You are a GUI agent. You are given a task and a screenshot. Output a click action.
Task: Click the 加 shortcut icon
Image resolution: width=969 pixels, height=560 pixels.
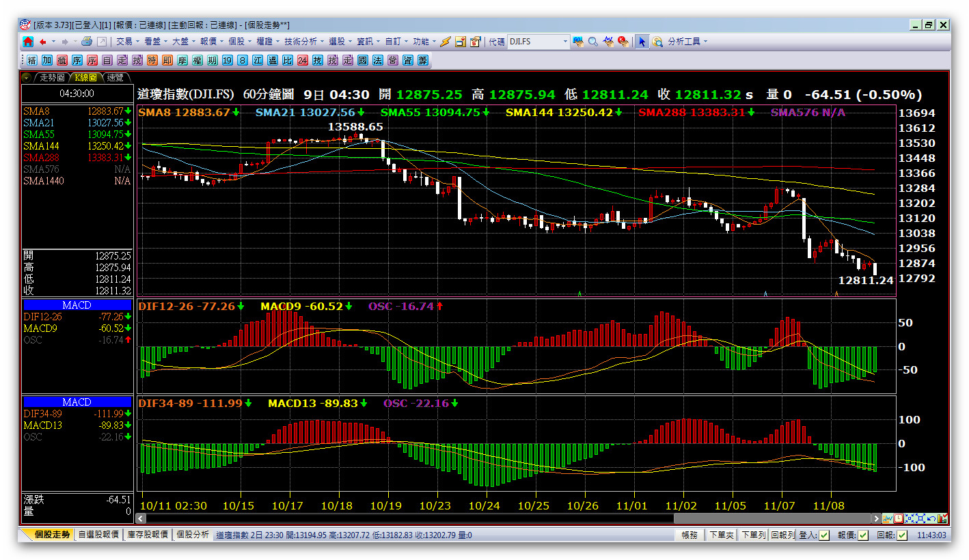pyautogui.click(x=47, y=60)
